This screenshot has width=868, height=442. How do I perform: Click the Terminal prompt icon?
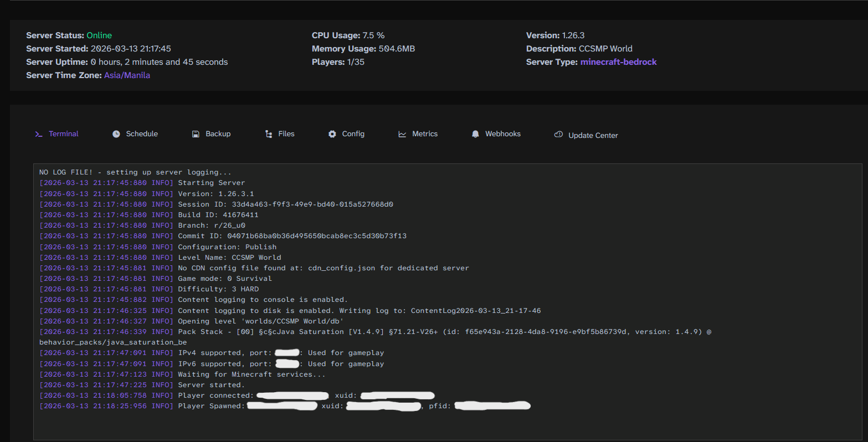click(x=39, y=134)
